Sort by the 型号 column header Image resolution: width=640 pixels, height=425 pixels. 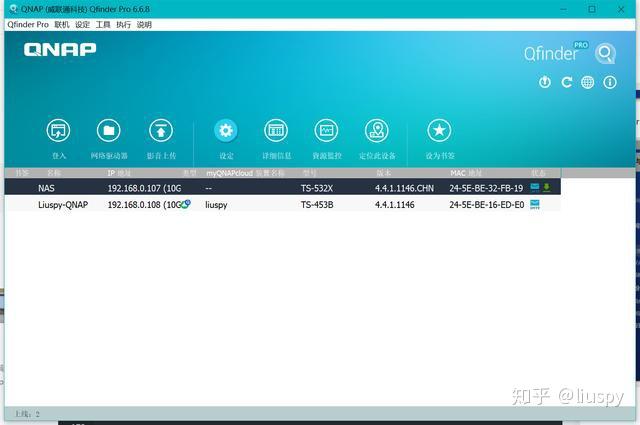[309, 173]
